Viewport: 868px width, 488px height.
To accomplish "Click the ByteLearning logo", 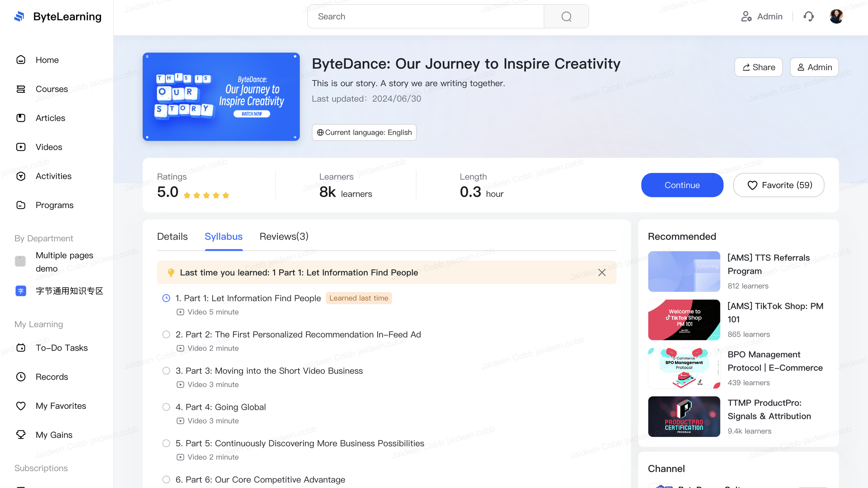I will [x=19, y=16].
